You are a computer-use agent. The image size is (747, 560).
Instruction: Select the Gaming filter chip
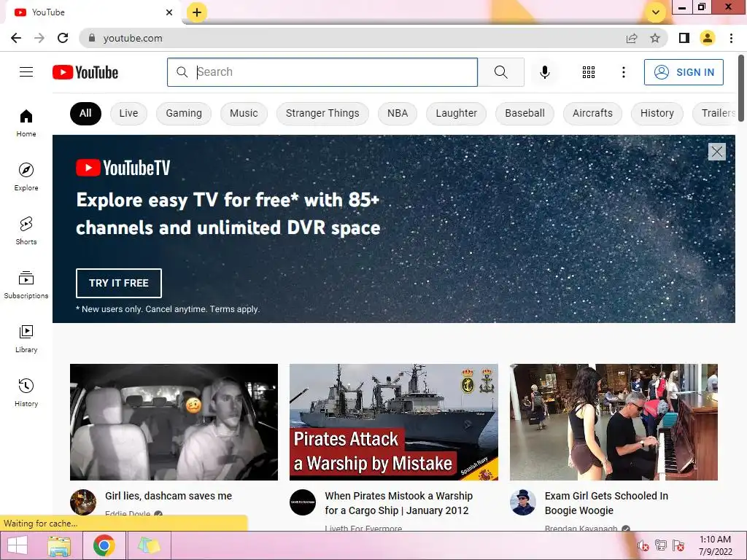pyautogui.click(x=184, y=113)
